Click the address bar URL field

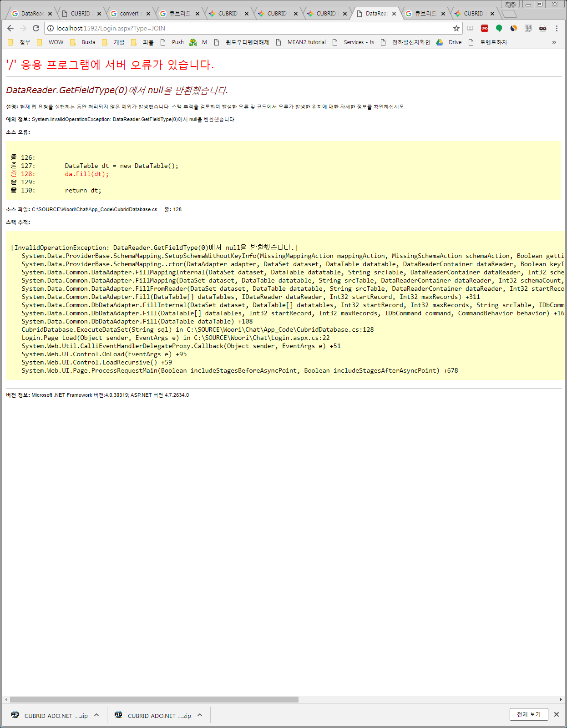[250, 28]
